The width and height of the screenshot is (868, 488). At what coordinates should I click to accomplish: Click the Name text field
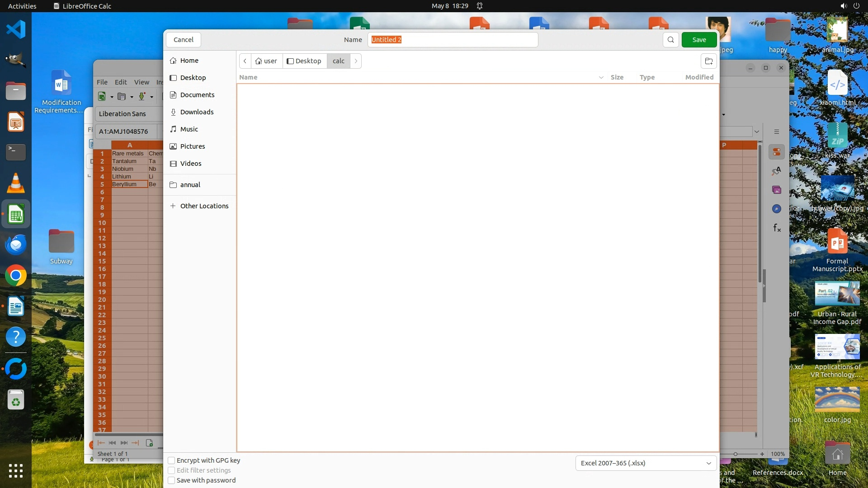coord(452,40)
